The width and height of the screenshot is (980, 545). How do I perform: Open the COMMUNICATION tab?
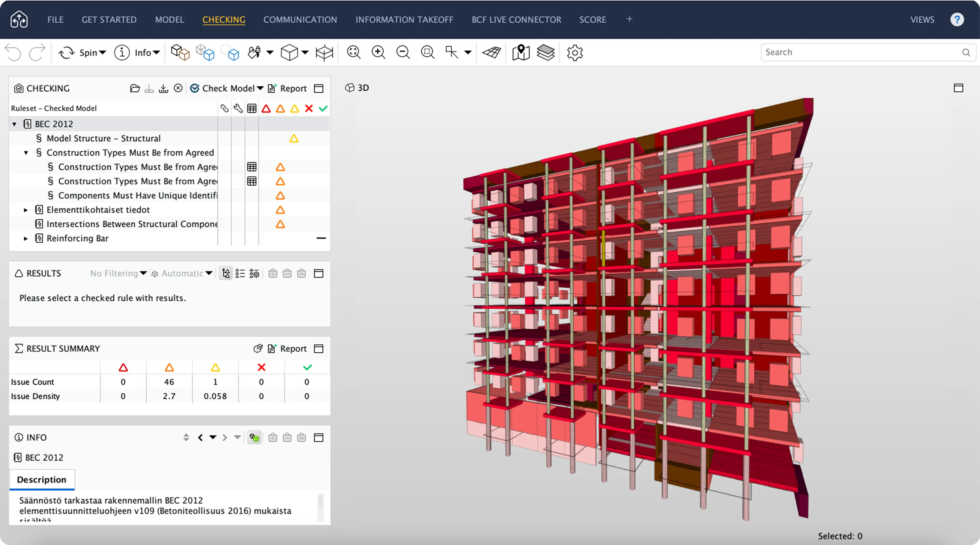point(300,20)
